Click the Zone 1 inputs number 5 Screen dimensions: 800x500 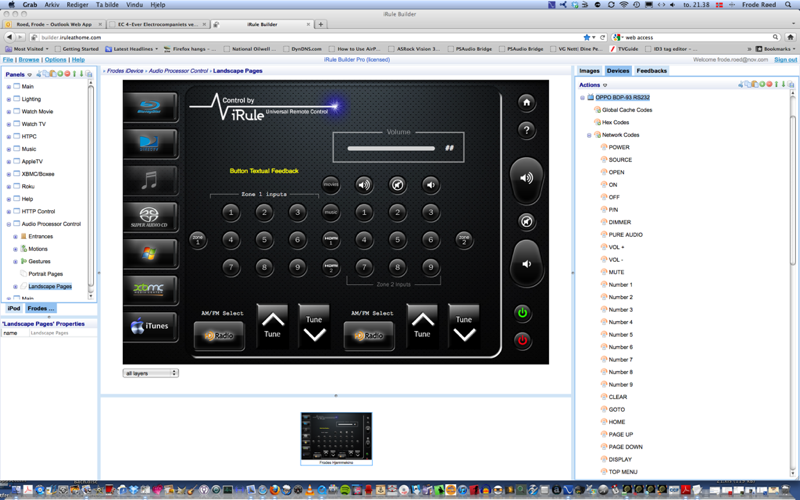[264, 239]
